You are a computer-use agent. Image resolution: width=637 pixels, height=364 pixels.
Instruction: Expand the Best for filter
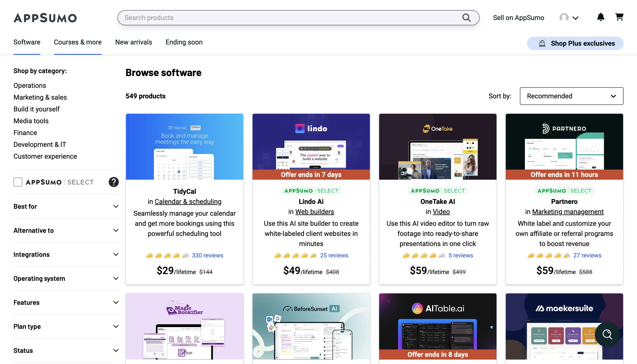coord(66,206)
